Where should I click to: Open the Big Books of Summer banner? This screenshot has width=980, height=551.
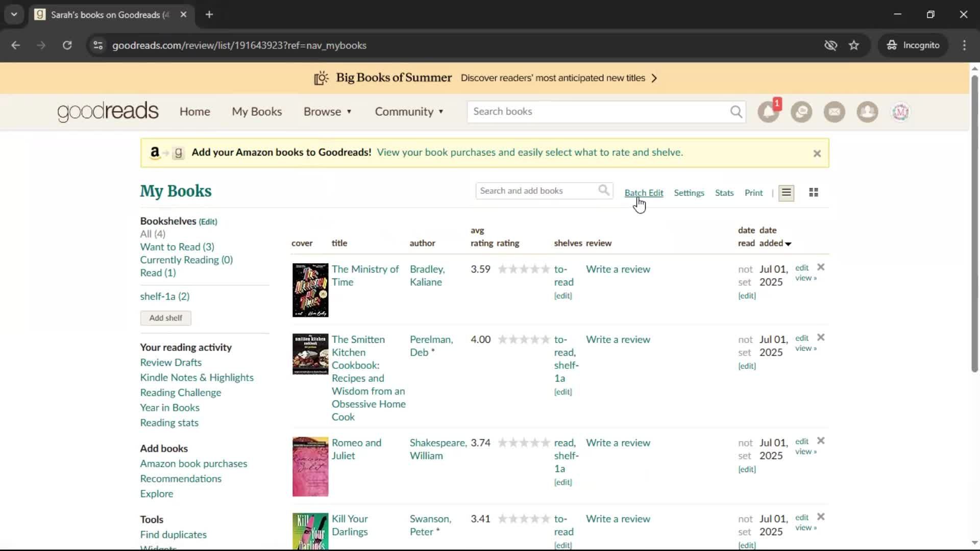[x=485, y=78]
